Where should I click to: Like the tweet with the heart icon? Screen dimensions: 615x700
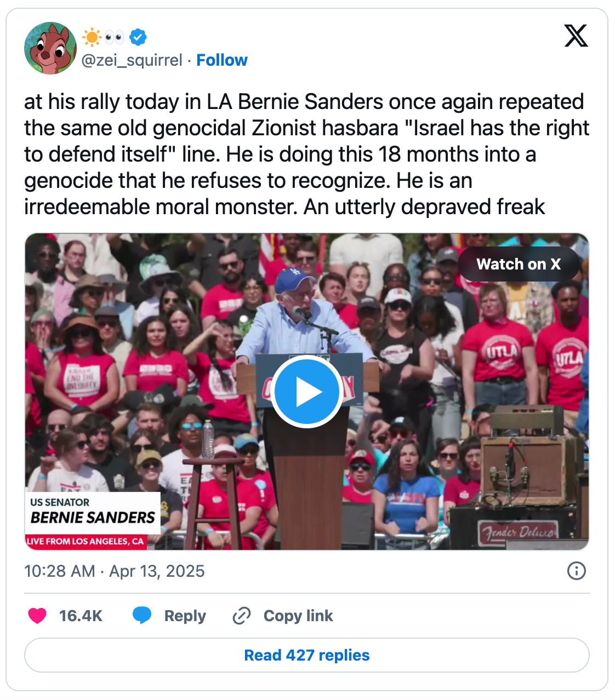(x=37, y=616)
